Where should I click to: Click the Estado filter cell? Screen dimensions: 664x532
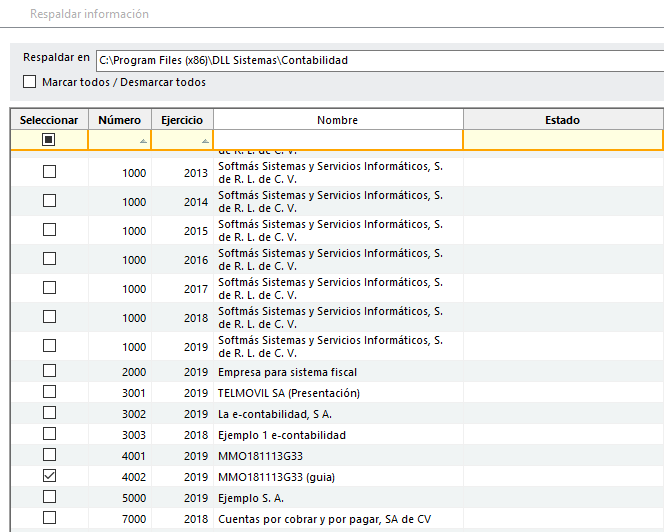pos(562,140)
